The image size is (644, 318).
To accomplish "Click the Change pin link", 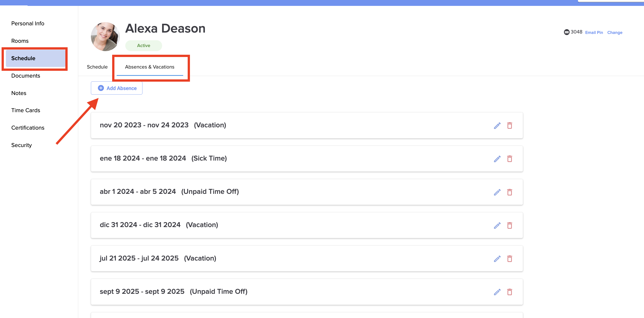I will (615, 33).
